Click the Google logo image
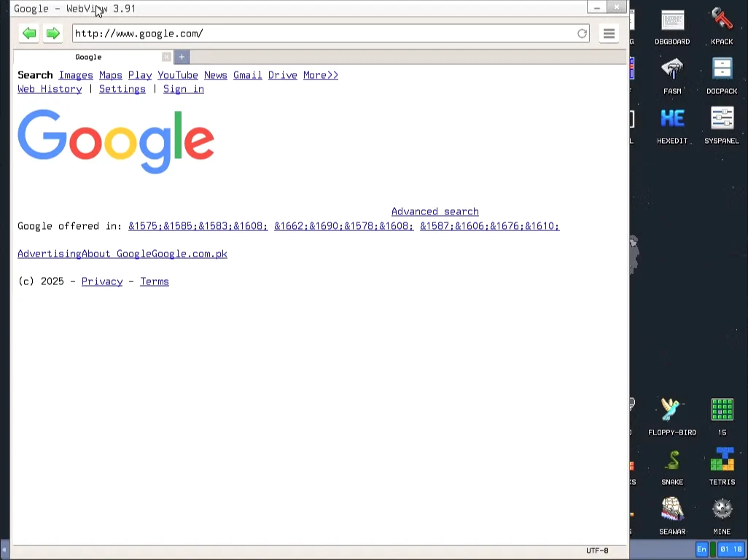Viewport: 748px width, 560px height. point(116,141)
